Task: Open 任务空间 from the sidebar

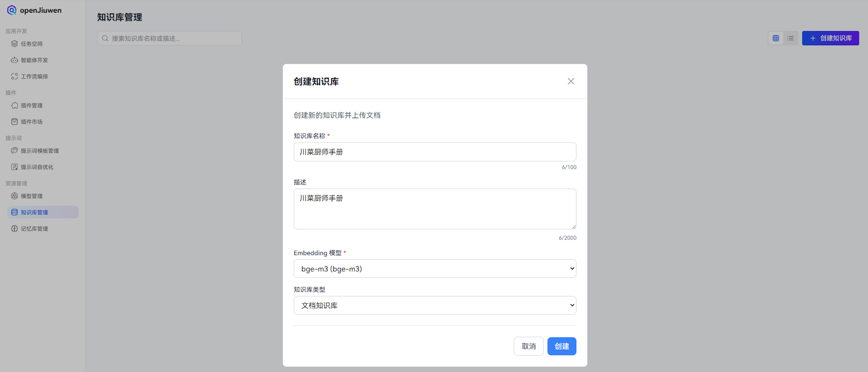Action: tap(32, 43)
